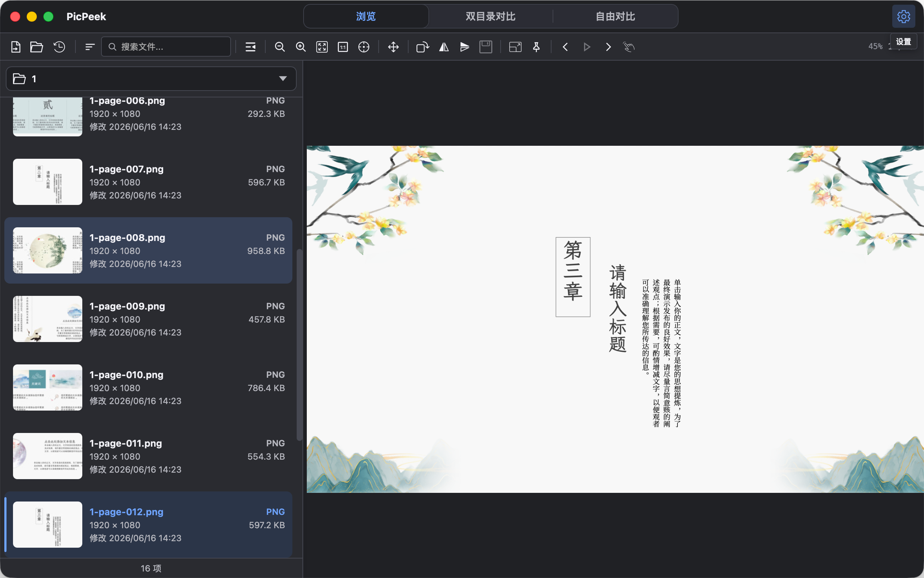
Task: Zoom out the image
Action: point(280,47)
